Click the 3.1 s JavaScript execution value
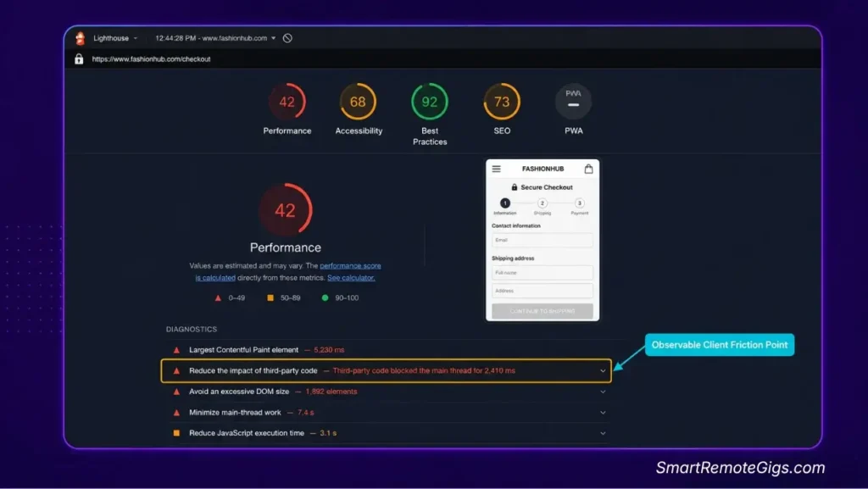The height and width of the screenshot is (489, 868). click(x=328, y=433)
